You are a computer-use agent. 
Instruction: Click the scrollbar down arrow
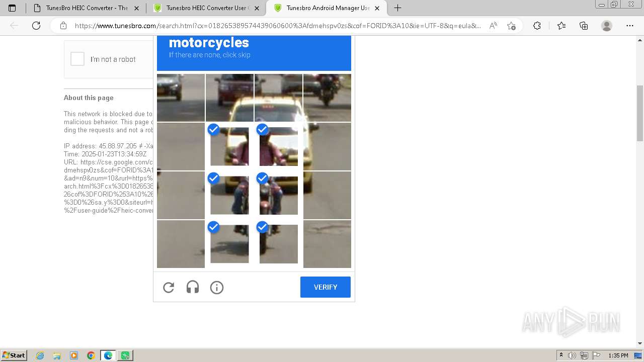pos(640,343)
